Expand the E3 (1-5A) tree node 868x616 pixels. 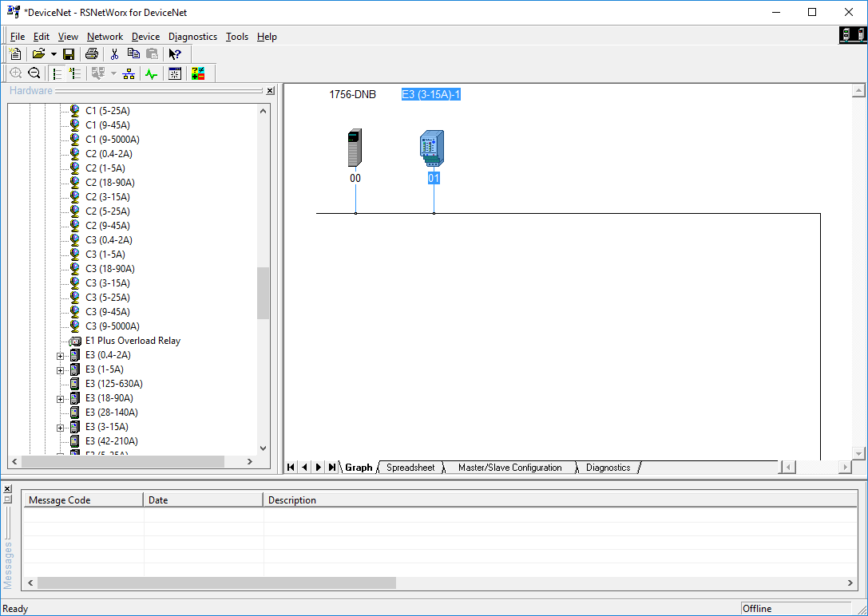(x=61, y=370)
